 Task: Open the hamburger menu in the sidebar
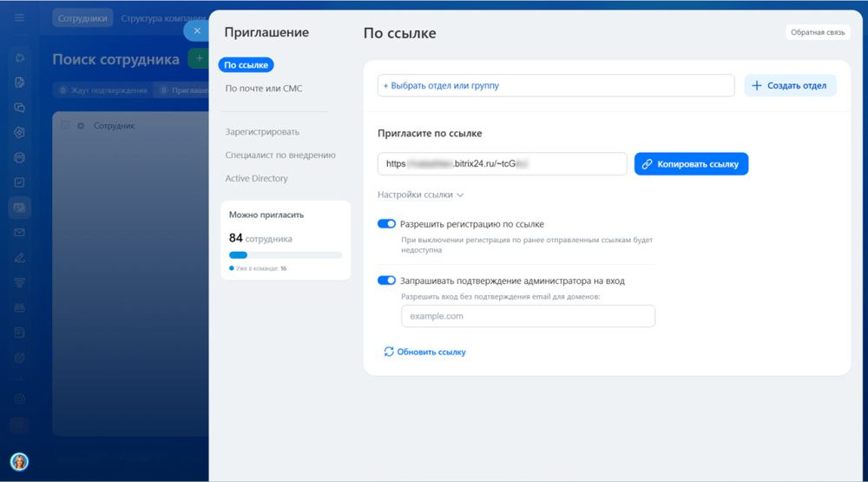click(x=19, y=17)
